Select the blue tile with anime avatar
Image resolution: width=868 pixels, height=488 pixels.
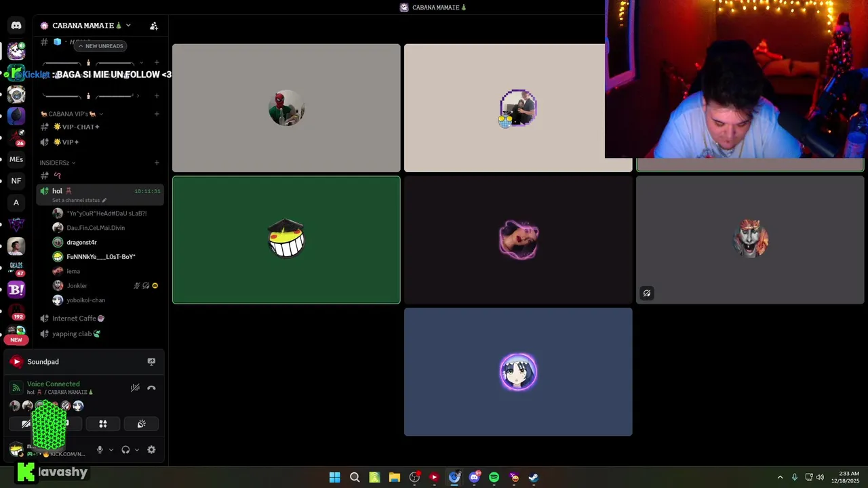click(x=518, y=372)
